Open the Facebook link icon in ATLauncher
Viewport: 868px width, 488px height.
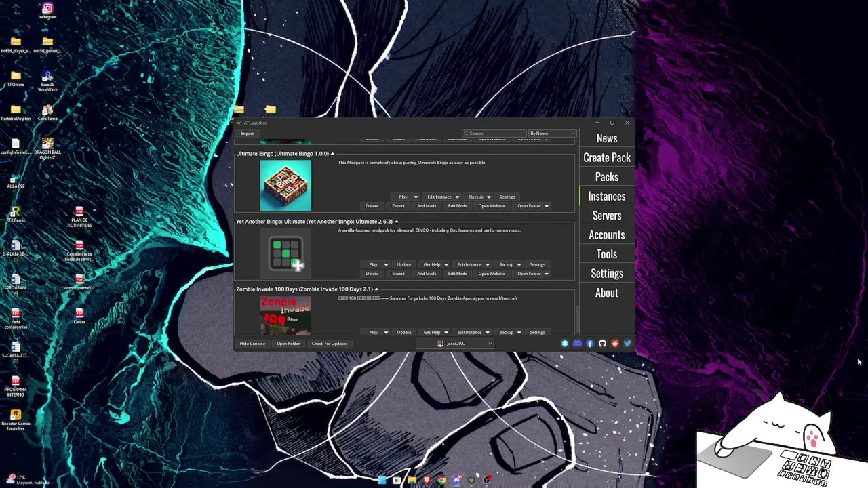tap(589, 344)
